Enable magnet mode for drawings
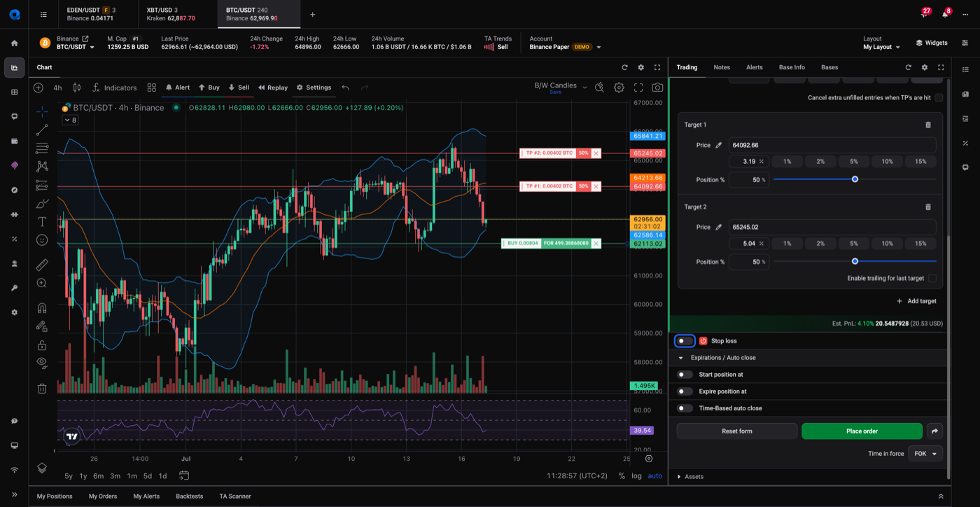This screenshot has height=507, width=980. click(42, 308)
